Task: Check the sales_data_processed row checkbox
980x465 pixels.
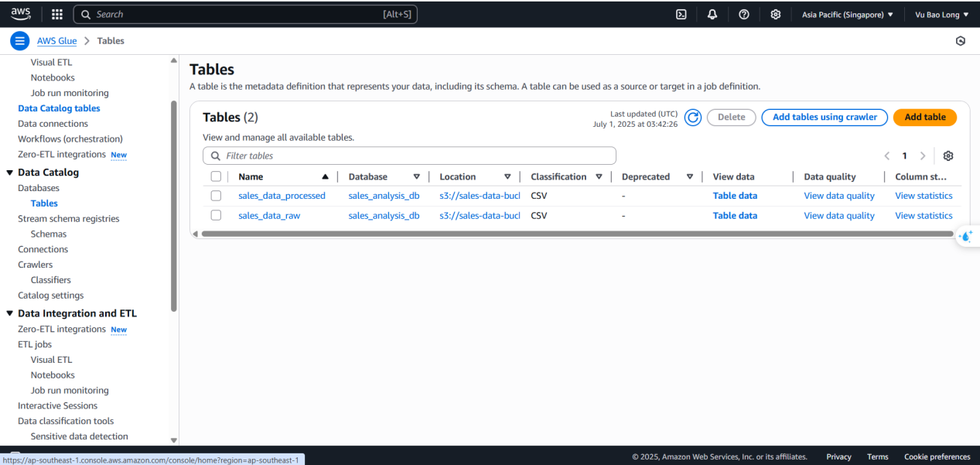Action: pyautogui.click(x=216, y=196)
